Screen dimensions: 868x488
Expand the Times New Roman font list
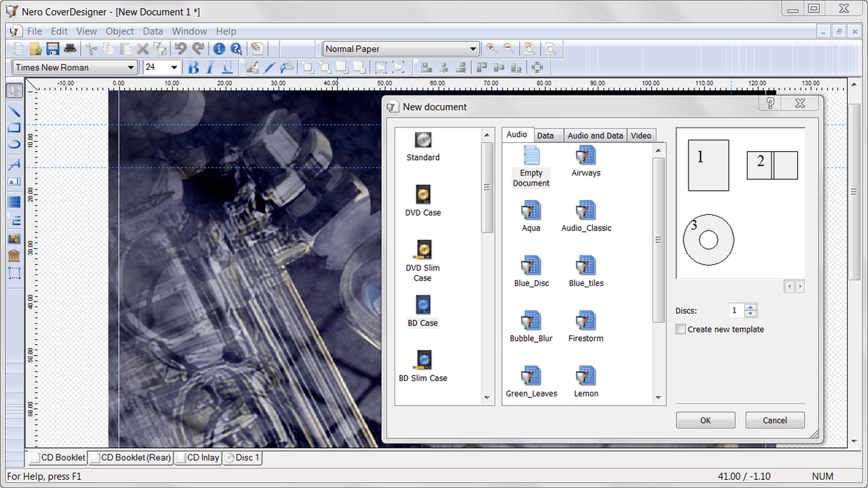(131, 67)
